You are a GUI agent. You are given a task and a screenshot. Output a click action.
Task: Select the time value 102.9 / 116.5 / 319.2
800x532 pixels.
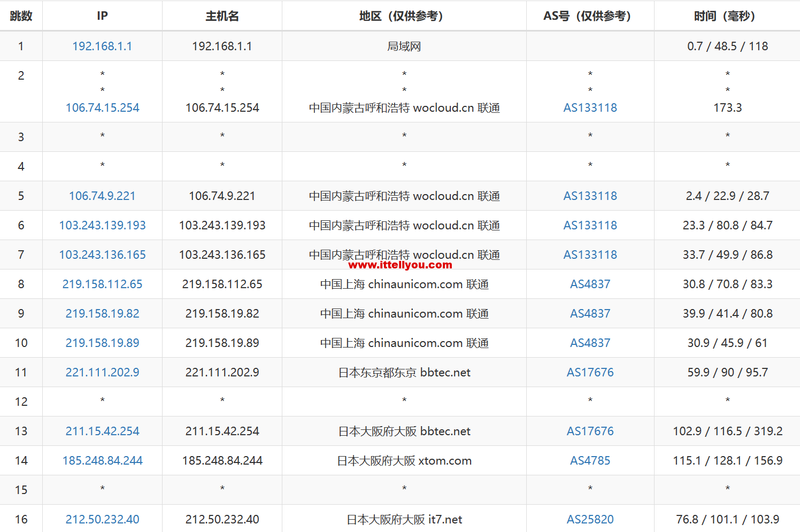click(727, 431)
